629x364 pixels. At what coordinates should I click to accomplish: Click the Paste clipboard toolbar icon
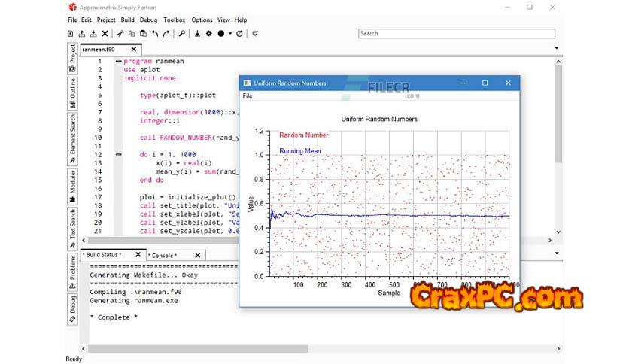tap(143, 34)
